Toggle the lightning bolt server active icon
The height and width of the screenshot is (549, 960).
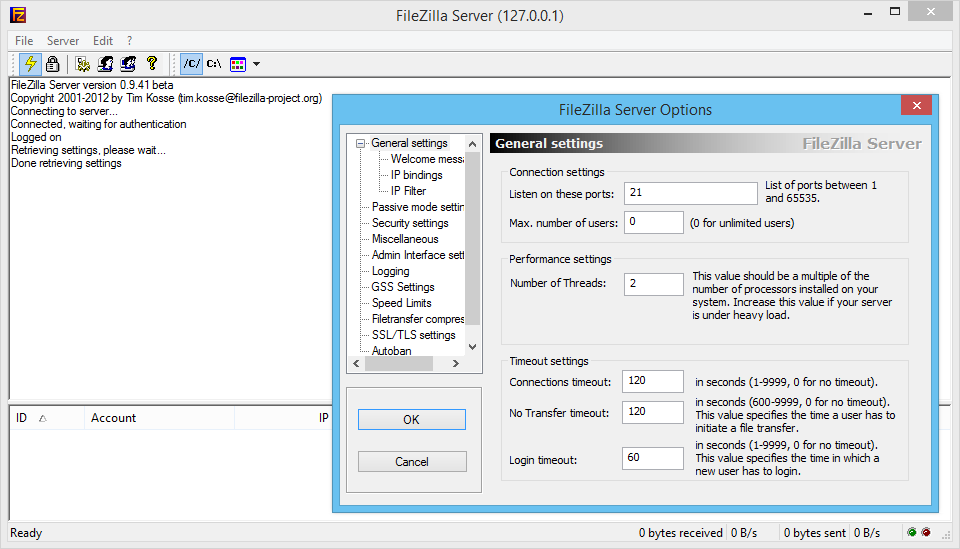pos(30,64)
